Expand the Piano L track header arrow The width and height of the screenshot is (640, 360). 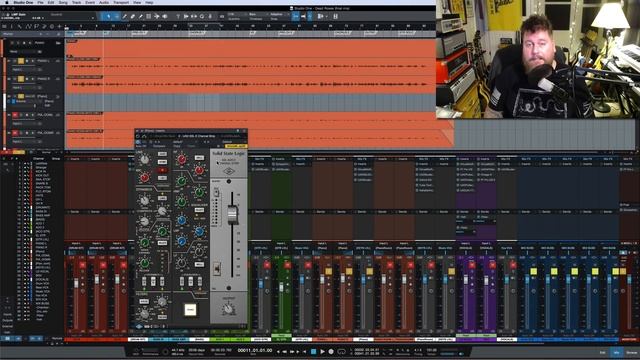(x=9, y=61)
